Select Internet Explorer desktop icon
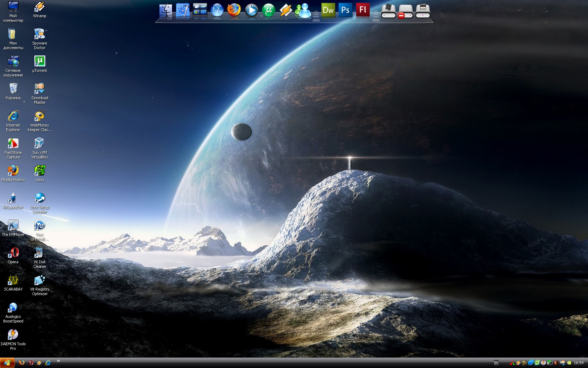The width and height of the screenshot is (588, 368). pos(13,121)
